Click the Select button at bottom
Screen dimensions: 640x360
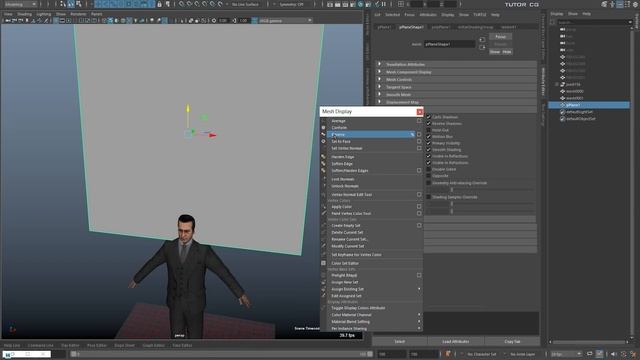400,341
